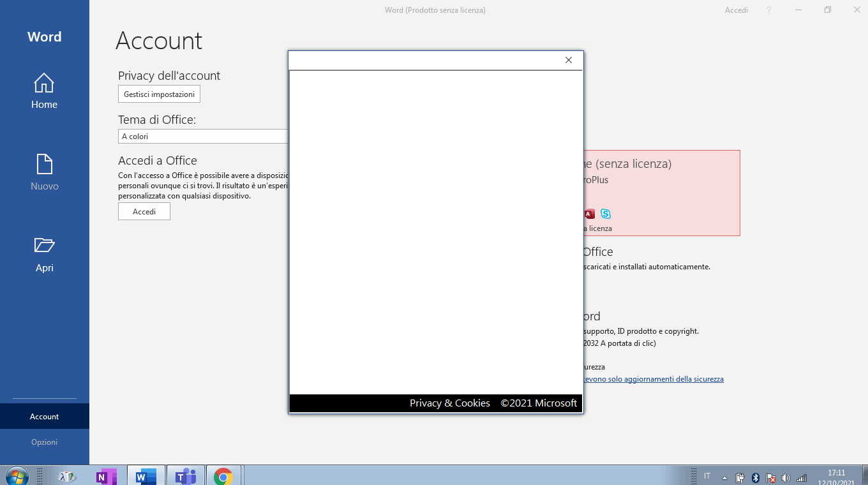This screenshot has height=485, width=868.
Task: Click the Access product icon
Action: (x=589, y=214)
